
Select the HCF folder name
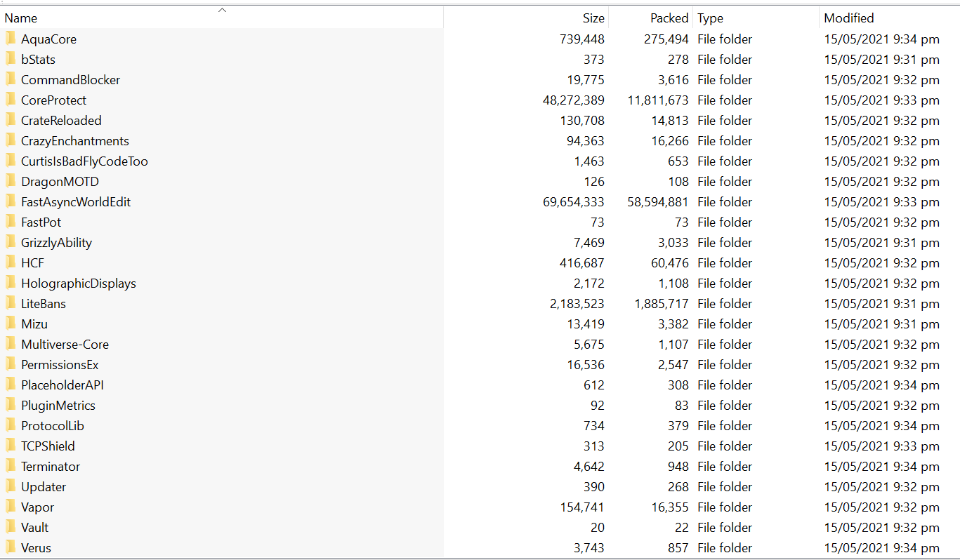(x=32, y=263)
